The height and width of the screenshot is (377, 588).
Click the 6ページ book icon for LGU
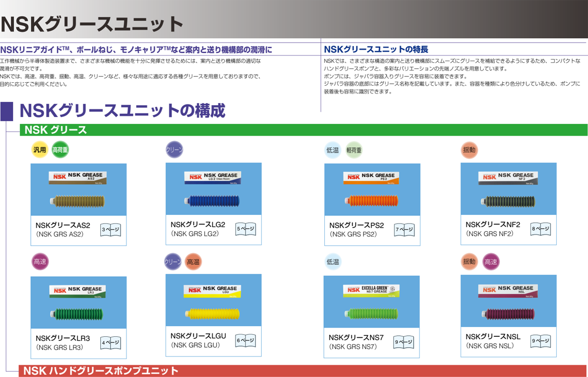click(245, 341)
